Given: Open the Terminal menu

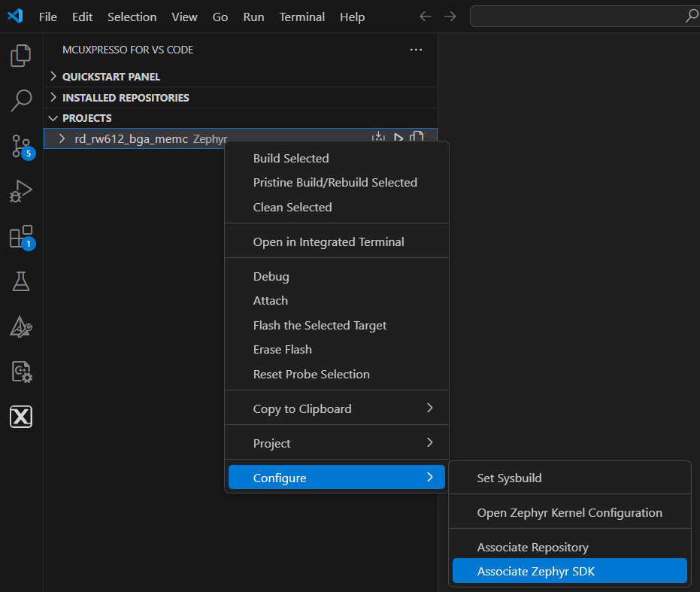Looking at the screenshot, I should 302,17.
